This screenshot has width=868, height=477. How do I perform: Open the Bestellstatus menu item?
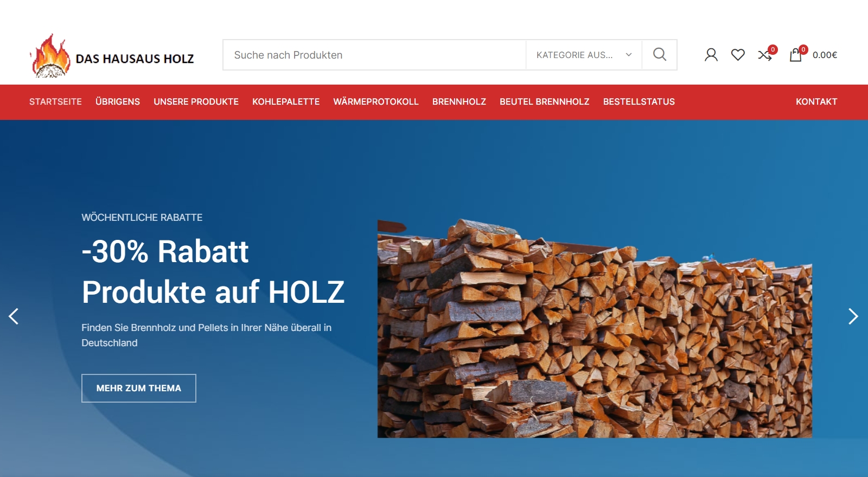point(639,102)
